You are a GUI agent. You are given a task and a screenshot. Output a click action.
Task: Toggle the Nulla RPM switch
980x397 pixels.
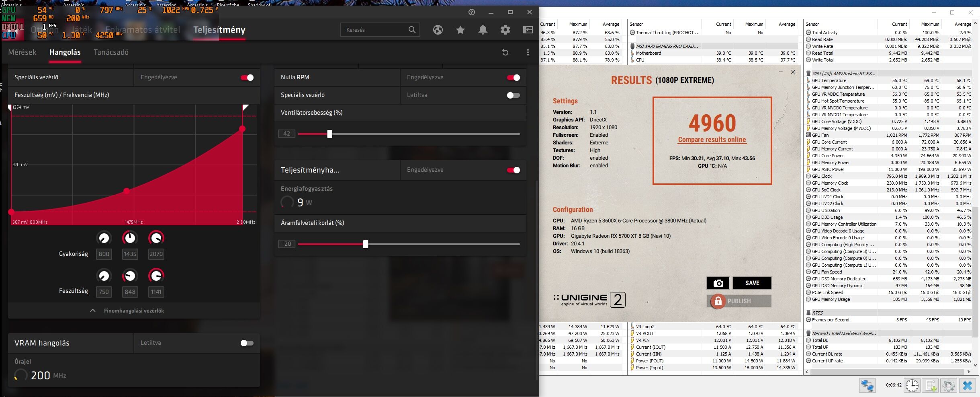(513, 78)
